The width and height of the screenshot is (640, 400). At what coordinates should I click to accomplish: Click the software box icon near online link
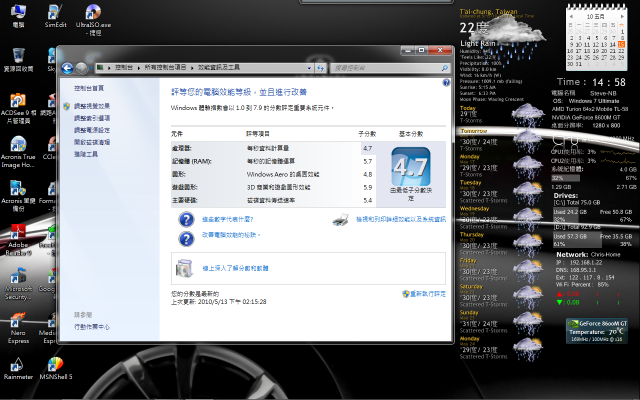pyautogui.click(x=184, y=268)
